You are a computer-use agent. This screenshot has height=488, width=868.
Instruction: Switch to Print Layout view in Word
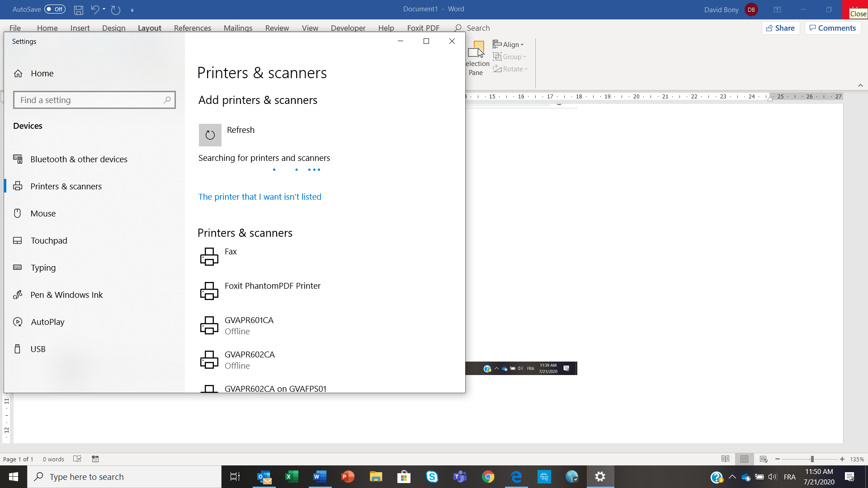point(744,459)
